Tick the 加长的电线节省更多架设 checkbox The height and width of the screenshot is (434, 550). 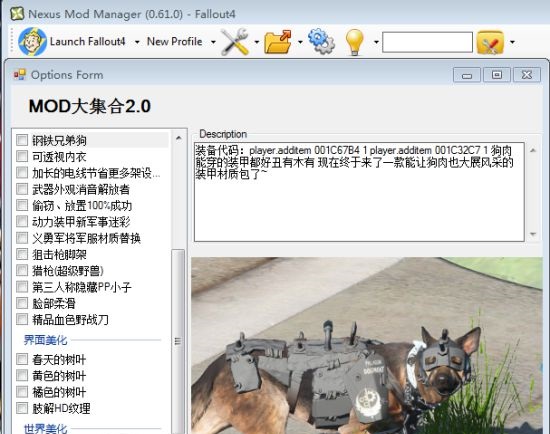point(22,173)
